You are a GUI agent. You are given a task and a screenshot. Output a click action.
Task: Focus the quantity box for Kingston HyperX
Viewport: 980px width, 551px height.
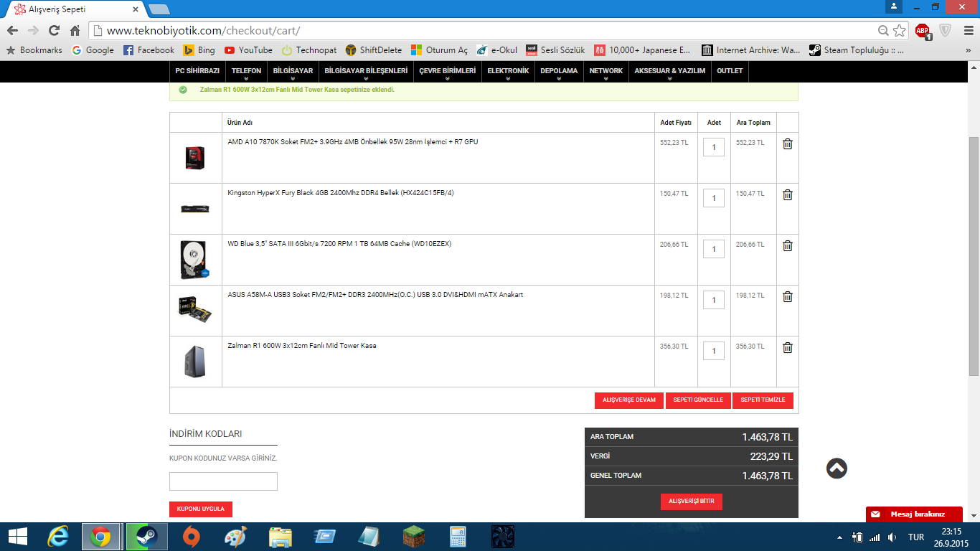pyautogui.click(x=714, y=198)
